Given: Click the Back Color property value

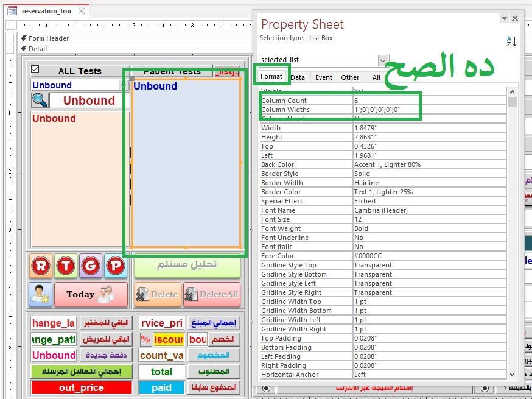Looking at the screenshot, I should 429,164.
